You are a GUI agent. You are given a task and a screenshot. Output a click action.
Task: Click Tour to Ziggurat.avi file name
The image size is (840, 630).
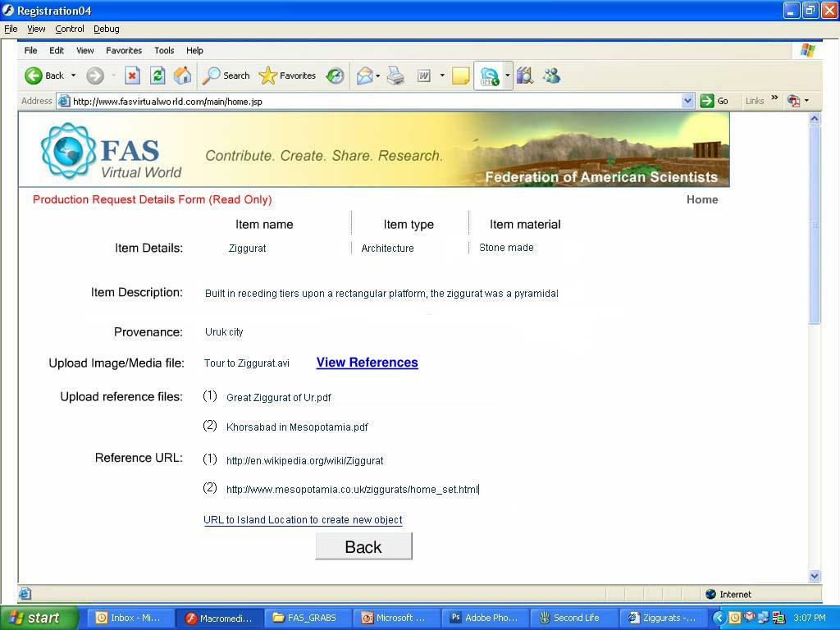tap(246, 363)
